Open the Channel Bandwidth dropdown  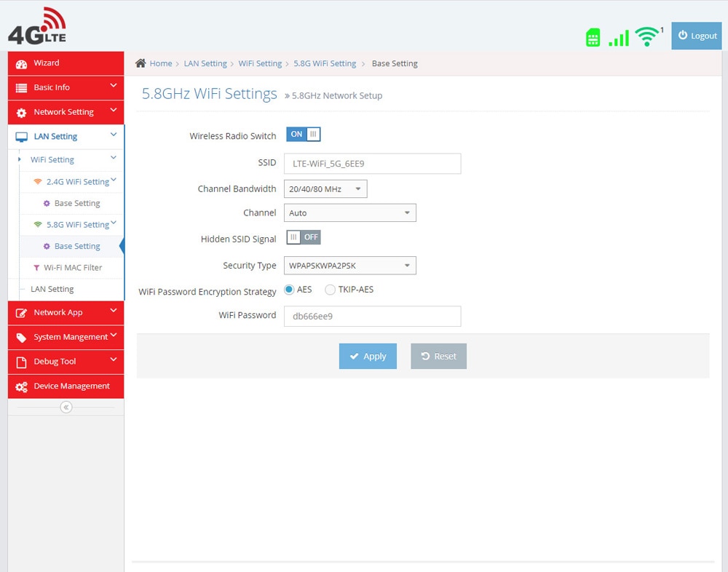pyautogui.click(x=325, y=189)
